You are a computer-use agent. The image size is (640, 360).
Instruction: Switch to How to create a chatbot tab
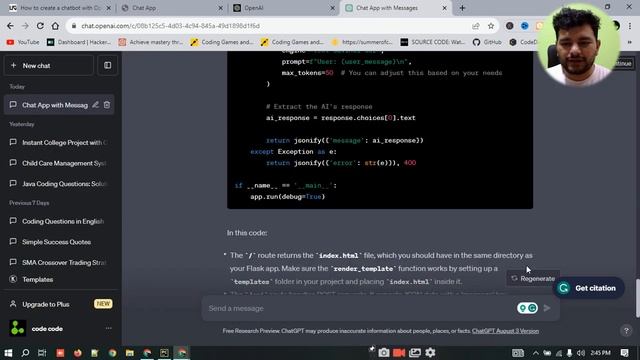60,8
